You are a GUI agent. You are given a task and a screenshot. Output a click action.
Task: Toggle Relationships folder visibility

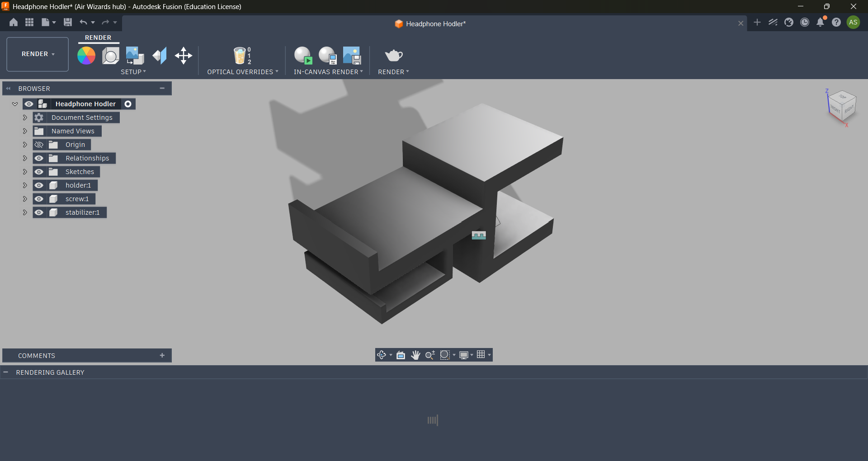point(39,158)
